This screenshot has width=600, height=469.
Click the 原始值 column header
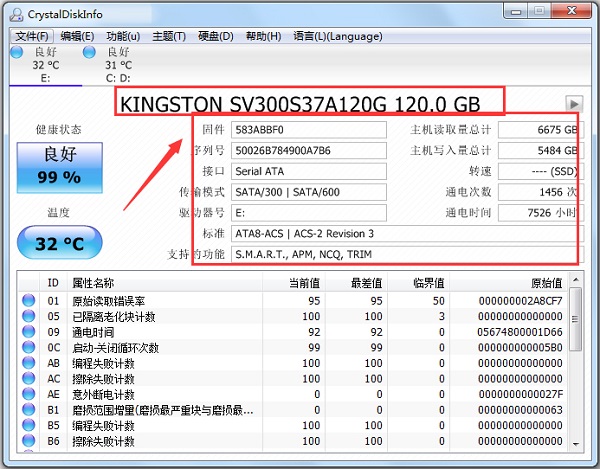pyautogui.click(x=509, y=283)
